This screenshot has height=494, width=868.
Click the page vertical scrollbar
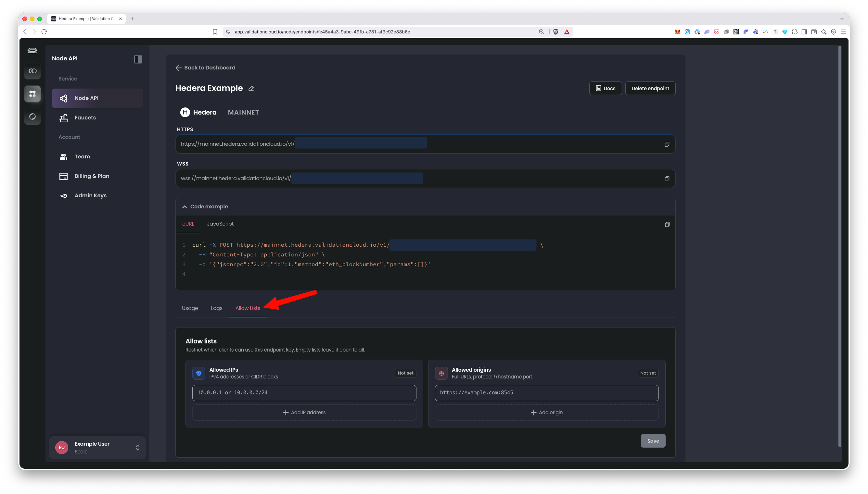[x=839, y=246]
